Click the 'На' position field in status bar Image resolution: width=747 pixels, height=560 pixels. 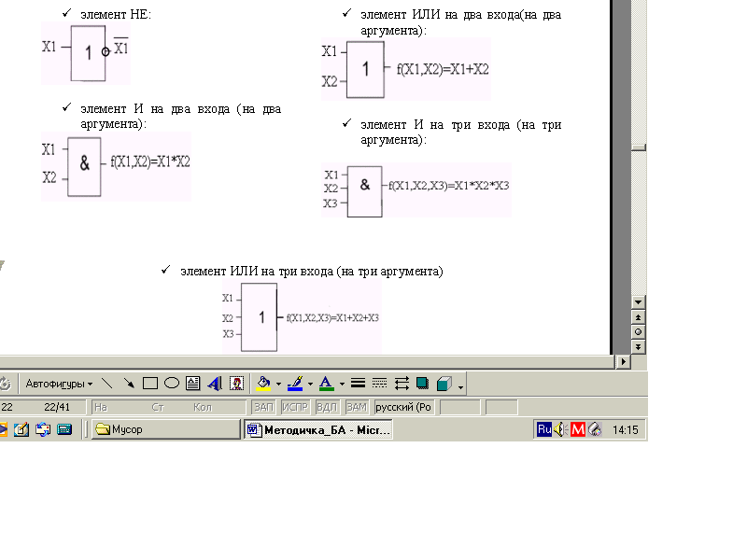pos(101,407)
